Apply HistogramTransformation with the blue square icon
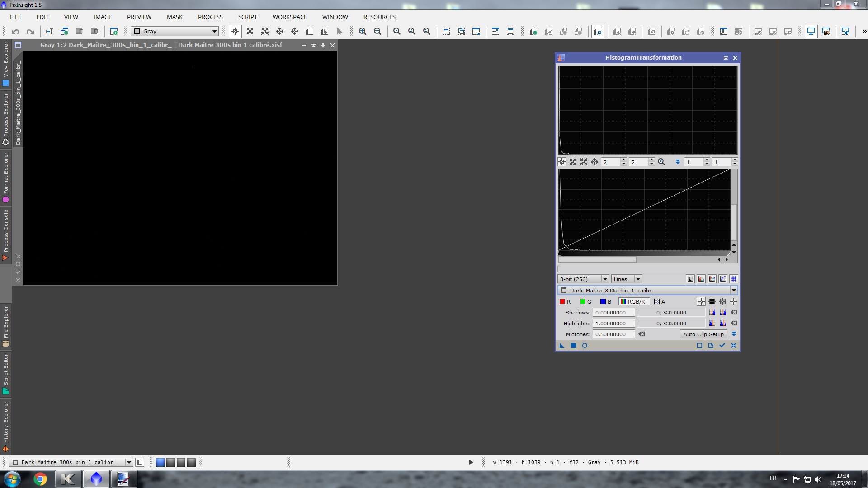The width and height of the screenshot is (868, 488). (x=573, y=346)
